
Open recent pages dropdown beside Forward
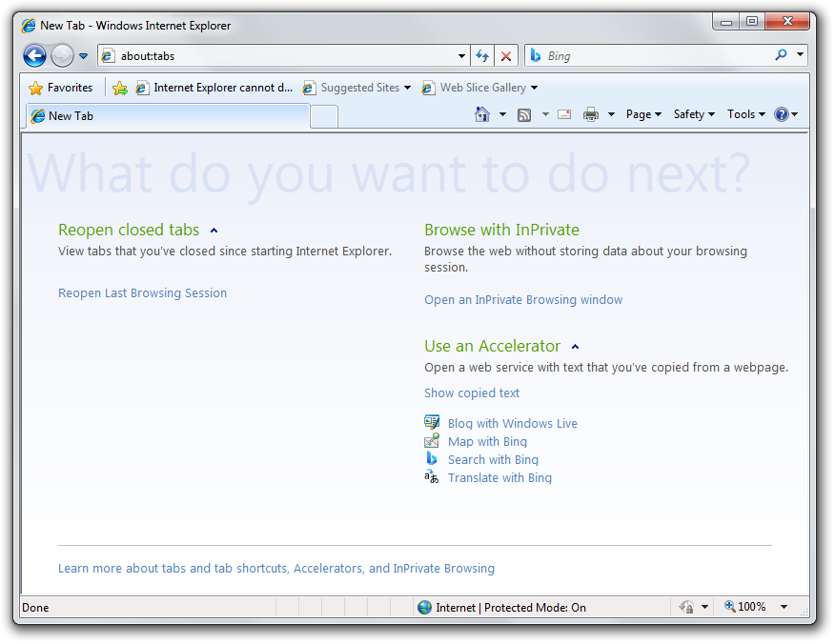pyautogui.click(x=84, y=56)
